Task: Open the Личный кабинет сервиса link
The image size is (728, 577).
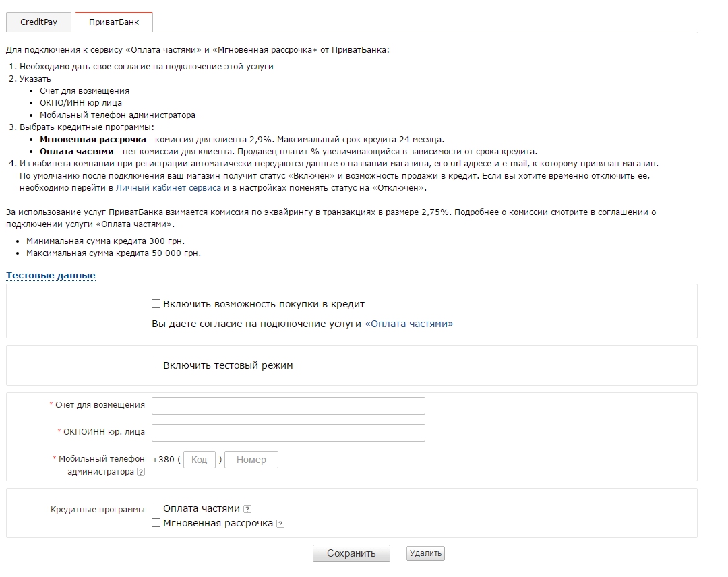Action: (169, 188)
